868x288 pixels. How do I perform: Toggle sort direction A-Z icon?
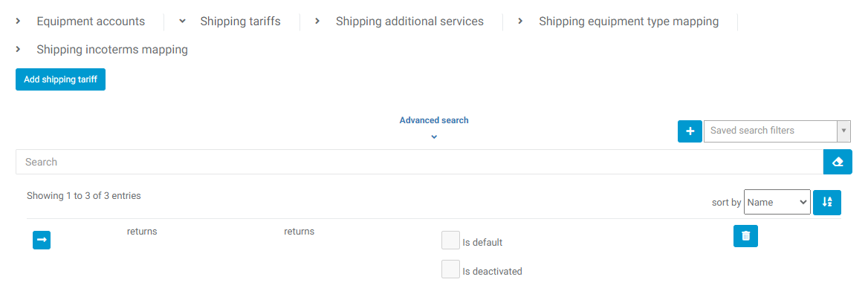(x=827, y=203)
